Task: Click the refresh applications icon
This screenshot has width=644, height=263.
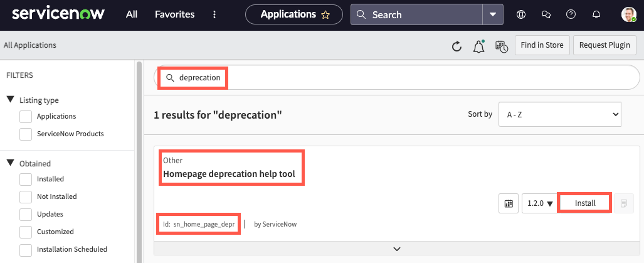Action: coord(457,47)
